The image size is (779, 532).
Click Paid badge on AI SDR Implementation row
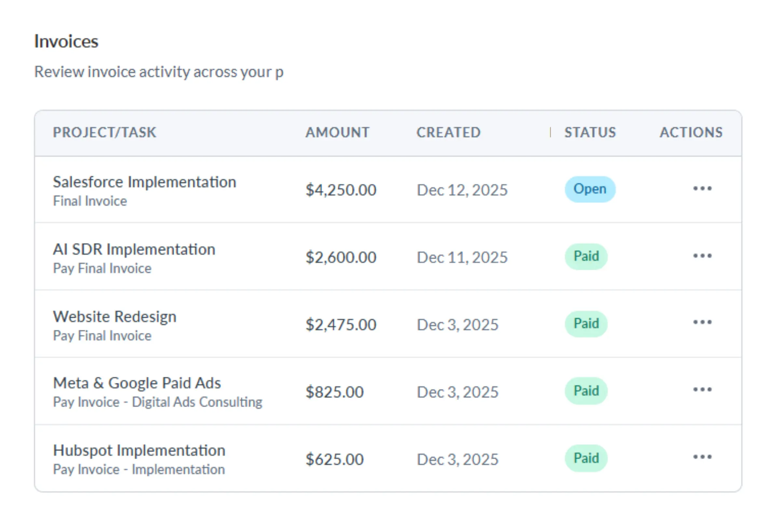click(x=586, y=256)
